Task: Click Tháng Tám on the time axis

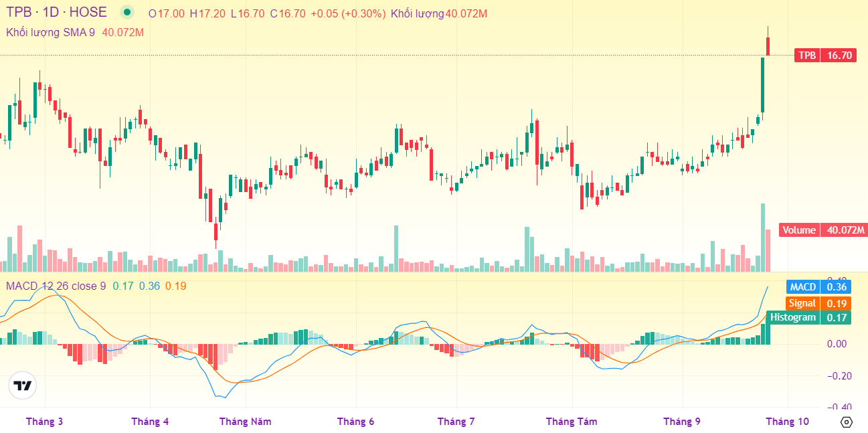Action: pyautogui.click(x=572, y=422)
